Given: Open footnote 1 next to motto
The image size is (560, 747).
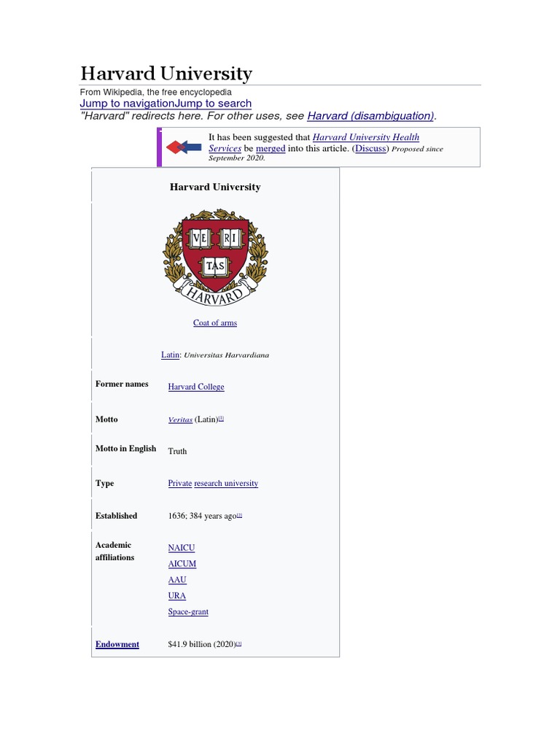Looking at the screenshot, I should (x=221, y=418).
